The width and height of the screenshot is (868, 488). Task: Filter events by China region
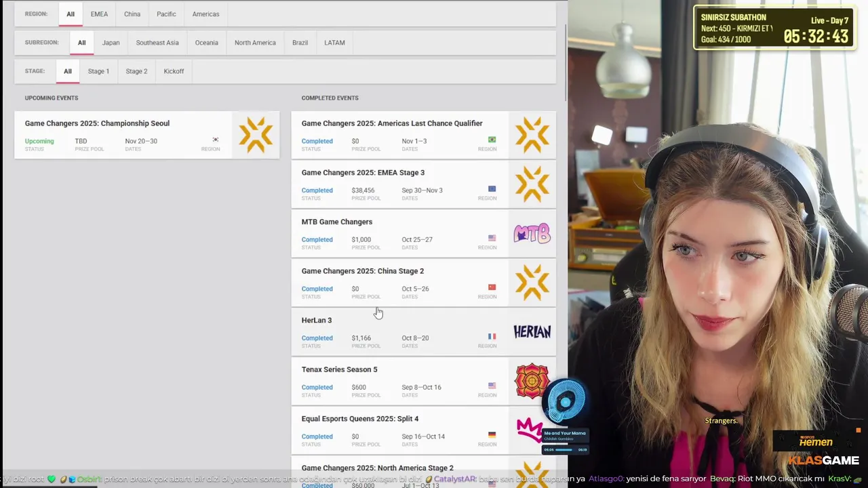(132, 14)
